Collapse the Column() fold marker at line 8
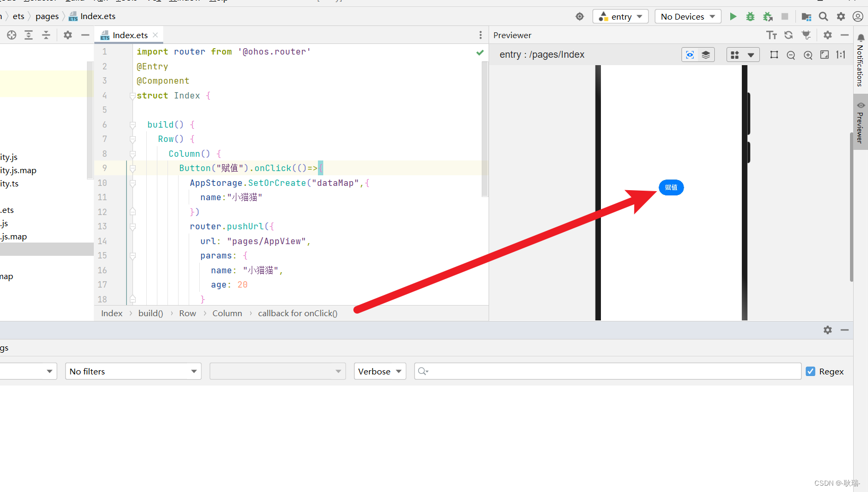This screenshot has height=492, width=868. coord(132,154)
